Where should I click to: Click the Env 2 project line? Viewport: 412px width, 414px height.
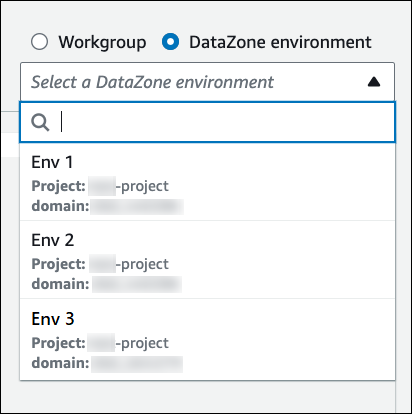100,264
